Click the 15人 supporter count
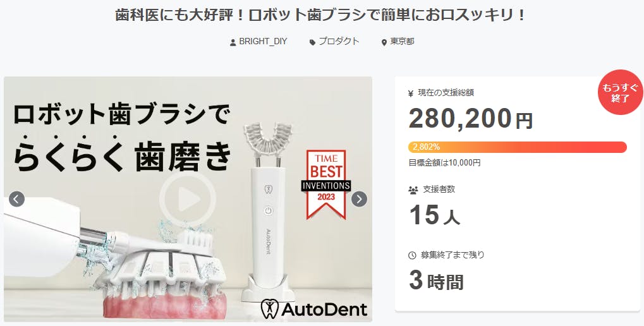The image size is (644, 326). [x=435, y=215]
